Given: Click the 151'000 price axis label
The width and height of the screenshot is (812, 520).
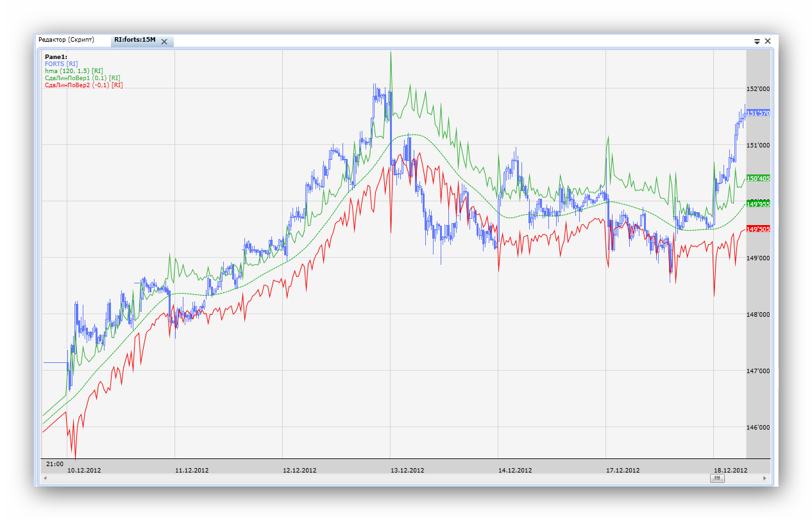Looking at the screenshot, I should [x=758, y=145].
